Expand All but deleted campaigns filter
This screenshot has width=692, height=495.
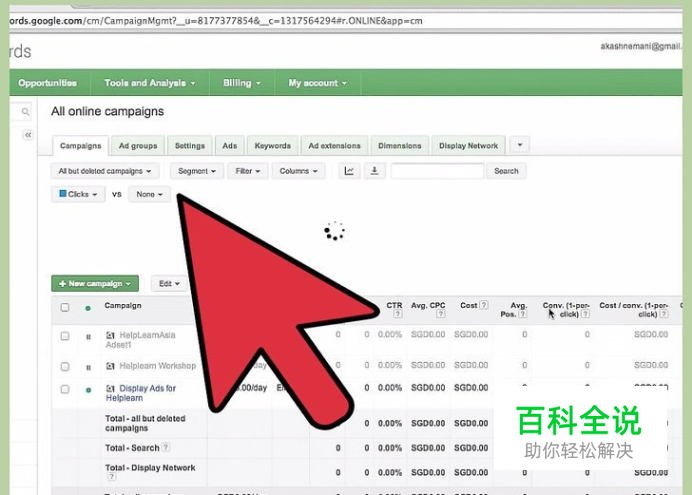(105, 171)
